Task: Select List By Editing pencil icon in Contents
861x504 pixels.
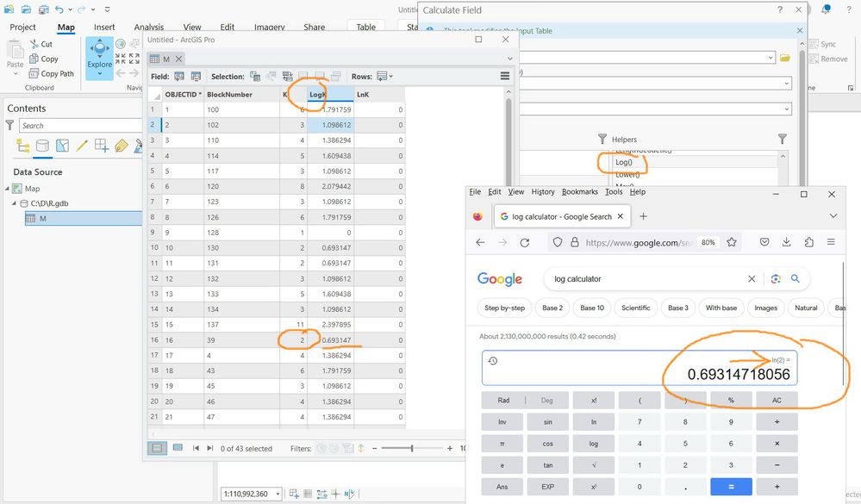Action: click(x=82, y=146)
